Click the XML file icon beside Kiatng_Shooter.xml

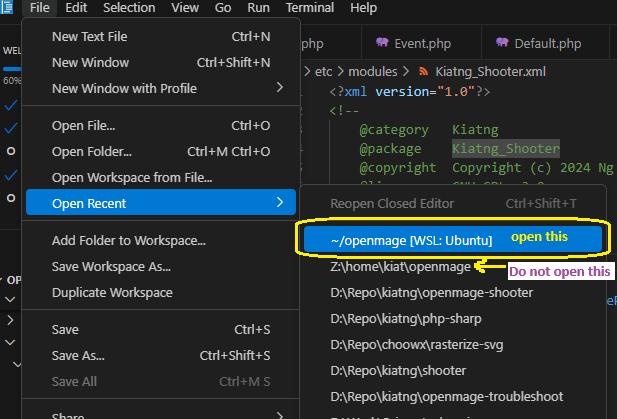[x=425, y=72]
